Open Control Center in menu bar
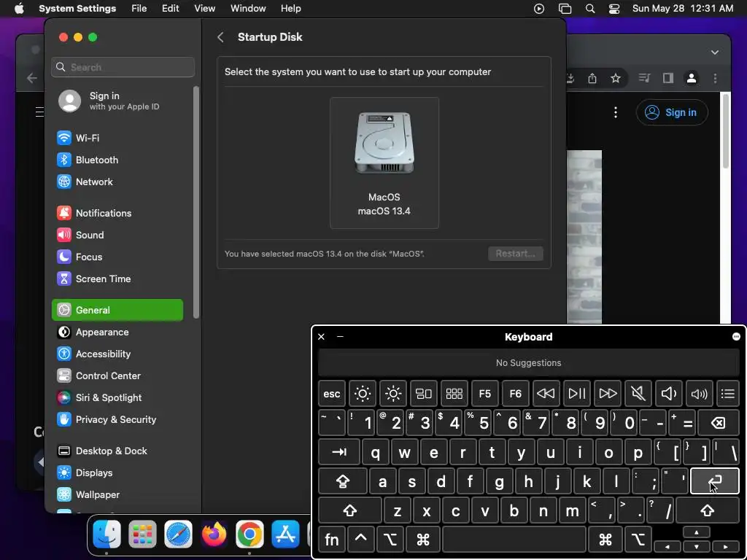Image resolution: width=747 pixels, height=560 pixels. [614, 9]
